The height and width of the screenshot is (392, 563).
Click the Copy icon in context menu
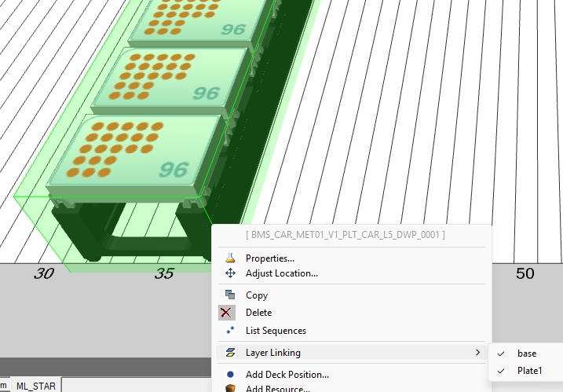point(230,295)
